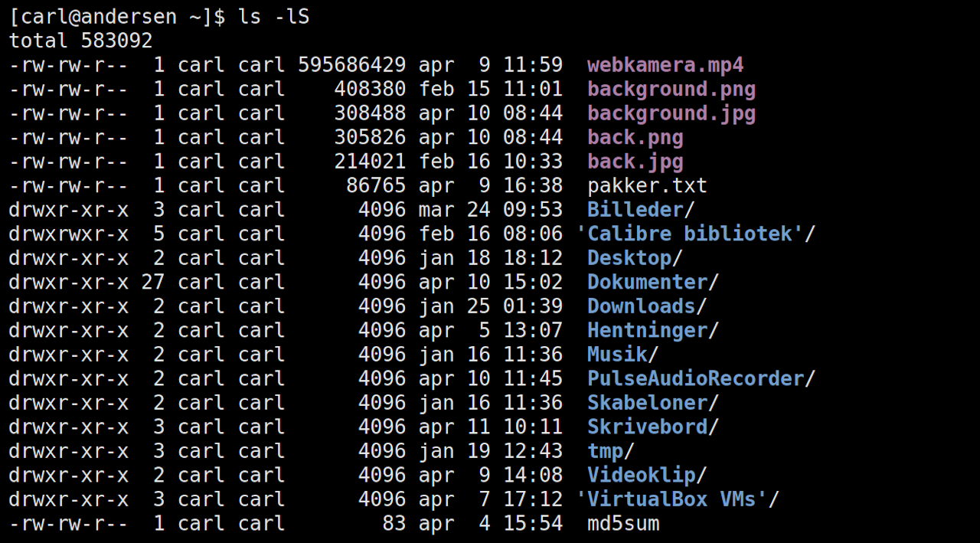The width and height of the screenshot is (980, 543).
Task: Click the Billeder directory name
Action: point(635,210)
